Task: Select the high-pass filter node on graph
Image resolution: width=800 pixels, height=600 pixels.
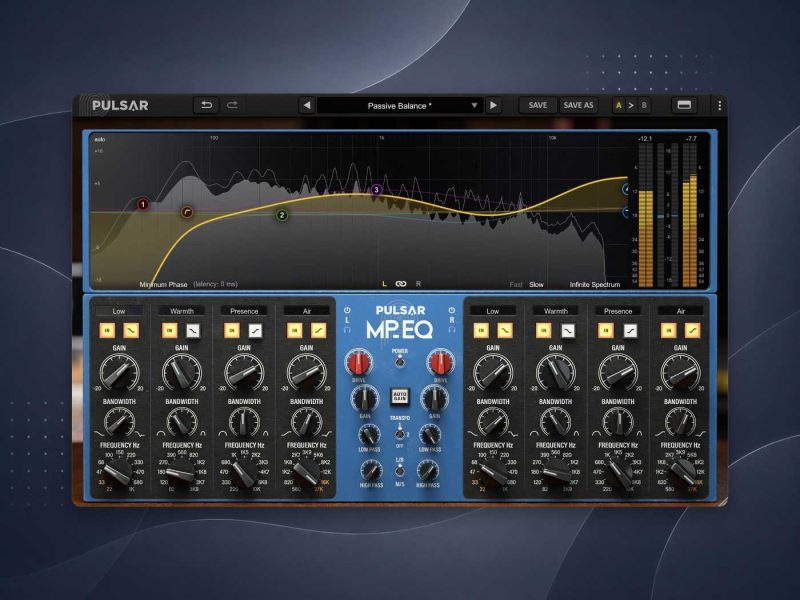Action: click(187, 211)
